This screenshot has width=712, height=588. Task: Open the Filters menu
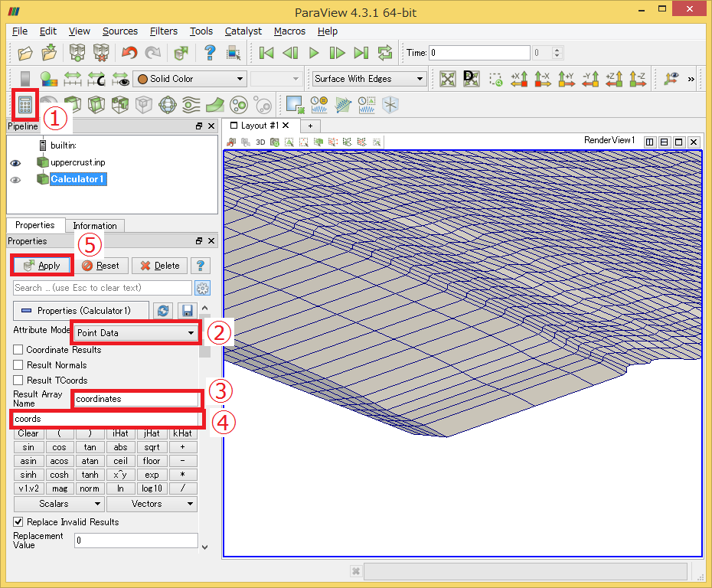[x=164, y=31]
